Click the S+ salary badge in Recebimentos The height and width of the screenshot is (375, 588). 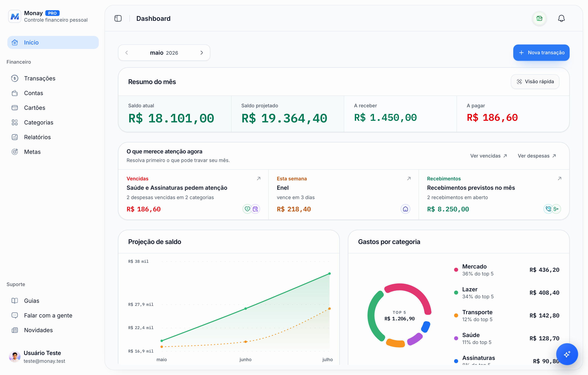click(x=556, y=209)
